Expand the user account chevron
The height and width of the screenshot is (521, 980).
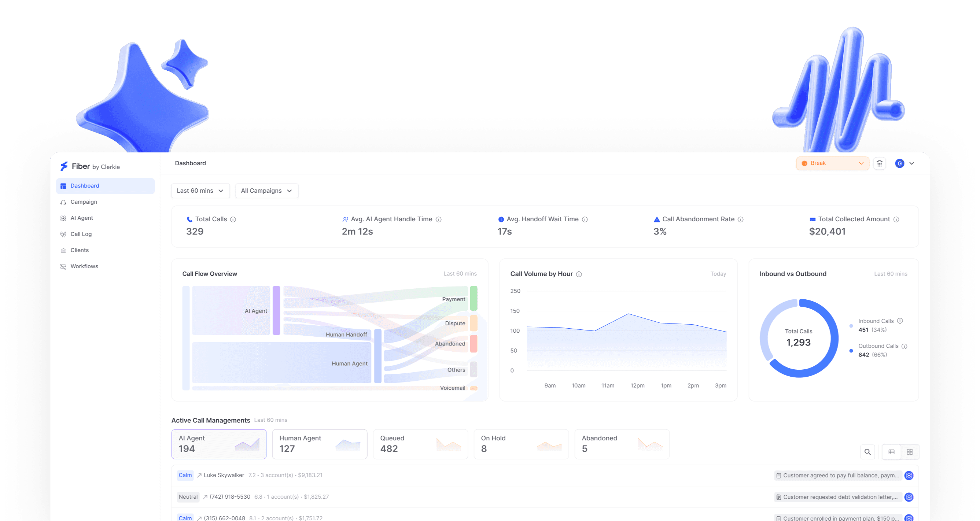coord(912,163)
